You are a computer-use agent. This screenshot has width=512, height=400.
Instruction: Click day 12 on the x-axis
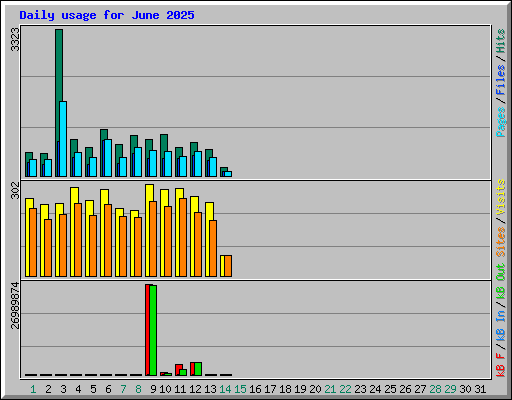tap(195, 389)
